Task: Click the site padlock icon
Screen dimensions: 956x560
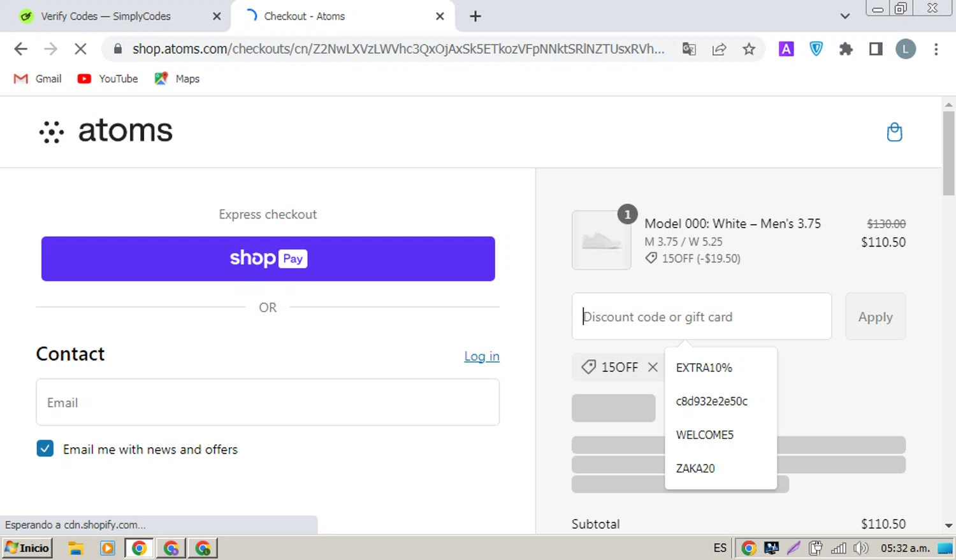Action: [117, 49]
